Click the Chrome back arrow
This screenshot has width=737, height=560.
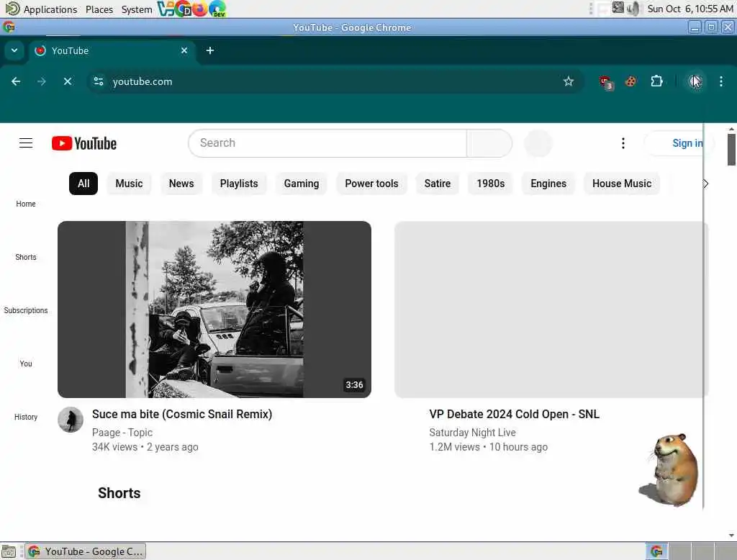(16, 81)
